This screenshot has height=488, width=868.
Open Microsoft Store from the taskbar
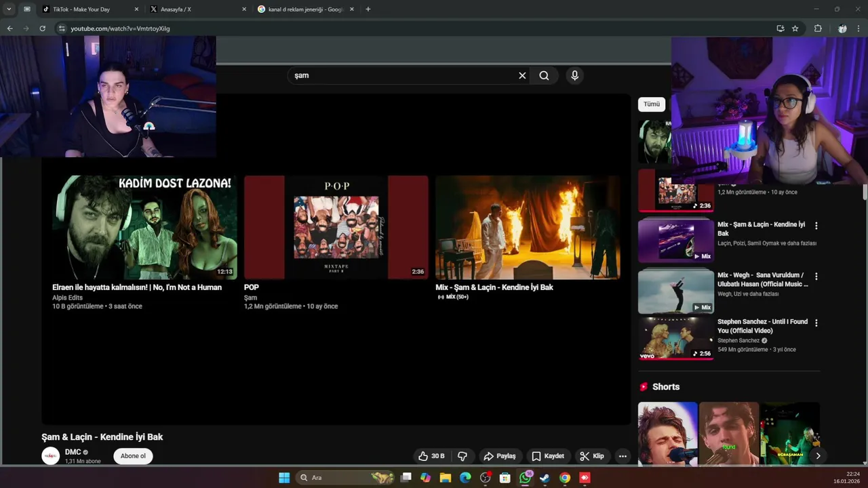tap(505, 478)
